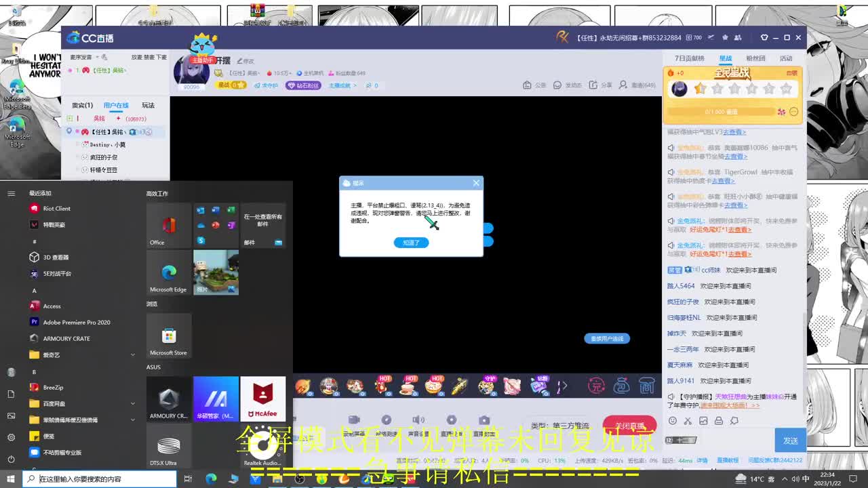Click the 关闭直播 stop stream button
868x488 pixels.
point(629,426)
